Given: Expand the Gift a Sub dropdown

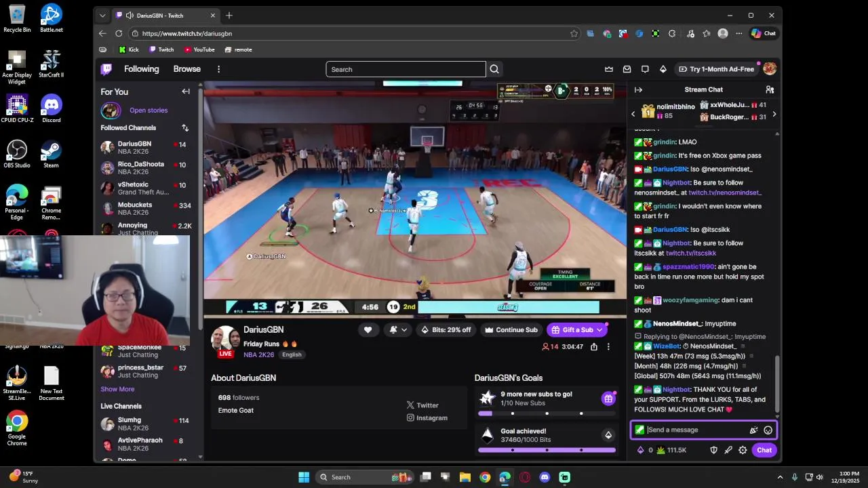Looking at the screenshot, I should click(x=599, y=330).
